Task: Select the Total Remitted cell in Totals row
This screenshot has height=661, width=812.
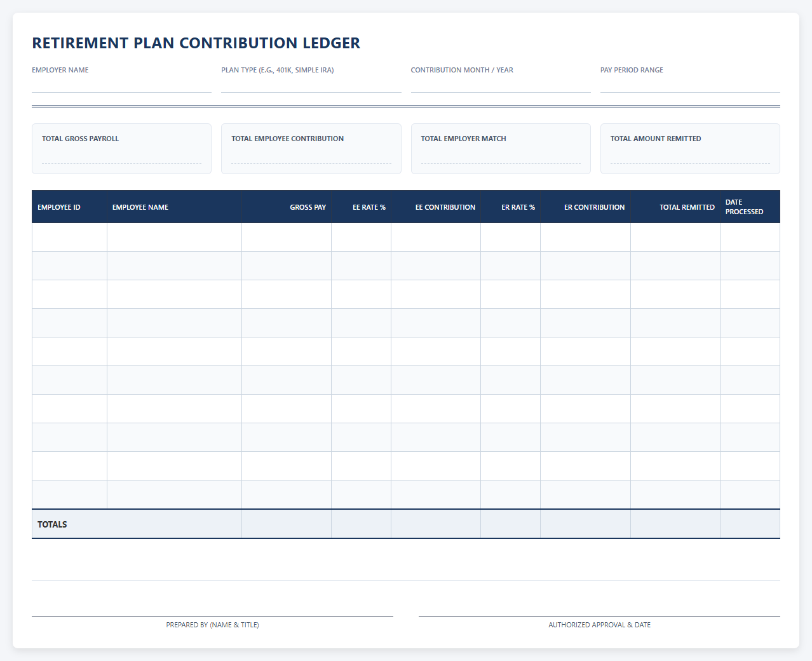Action: click(x=675, y=524)
